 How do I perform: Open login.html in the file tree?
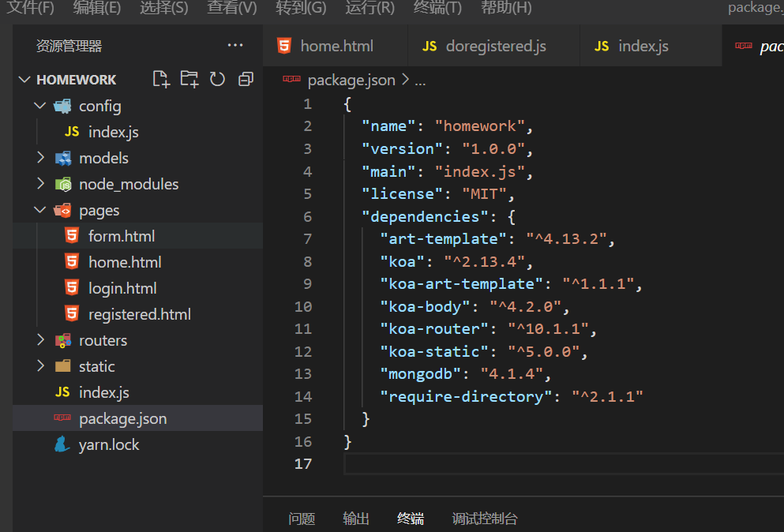(x=138, y=287)
